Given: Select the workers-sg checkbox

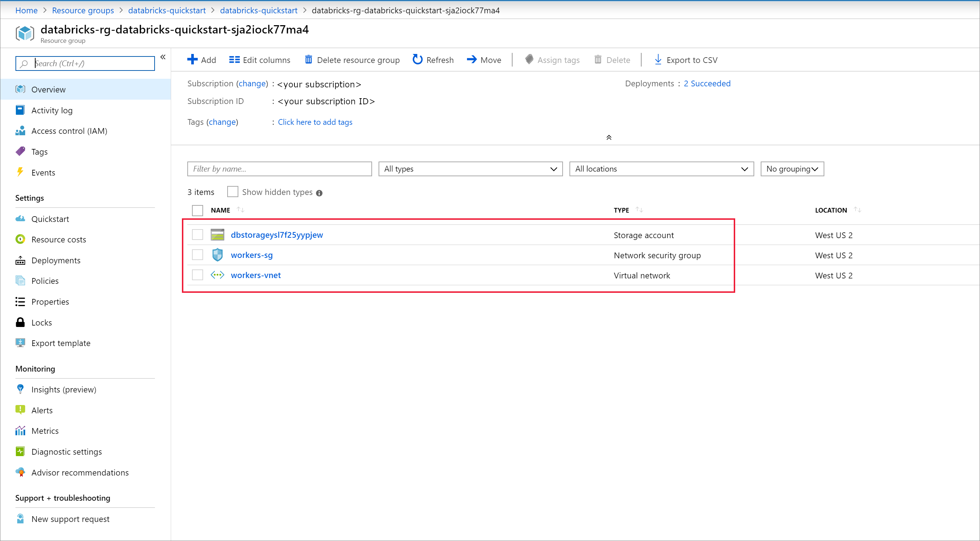Looking at the screenshot, I should (x=198, y=255).
